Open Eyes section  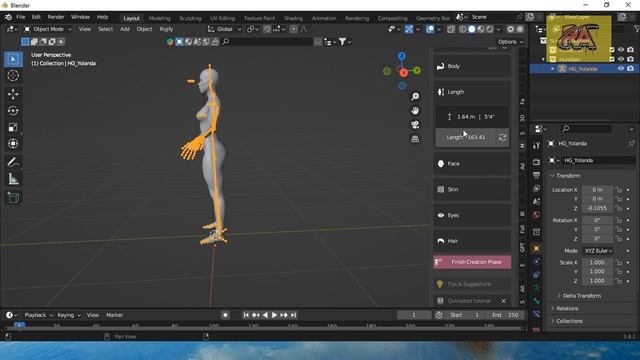(472, 215)
